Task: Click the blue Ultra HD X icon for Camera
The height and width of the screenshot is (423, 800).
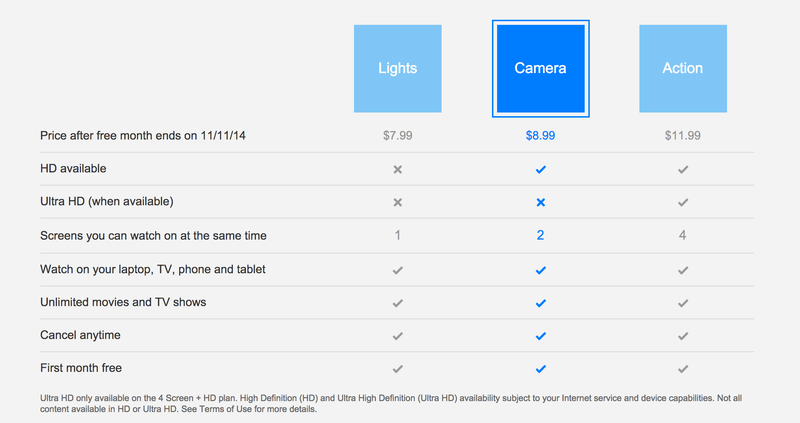Action: tap(541, 203)
